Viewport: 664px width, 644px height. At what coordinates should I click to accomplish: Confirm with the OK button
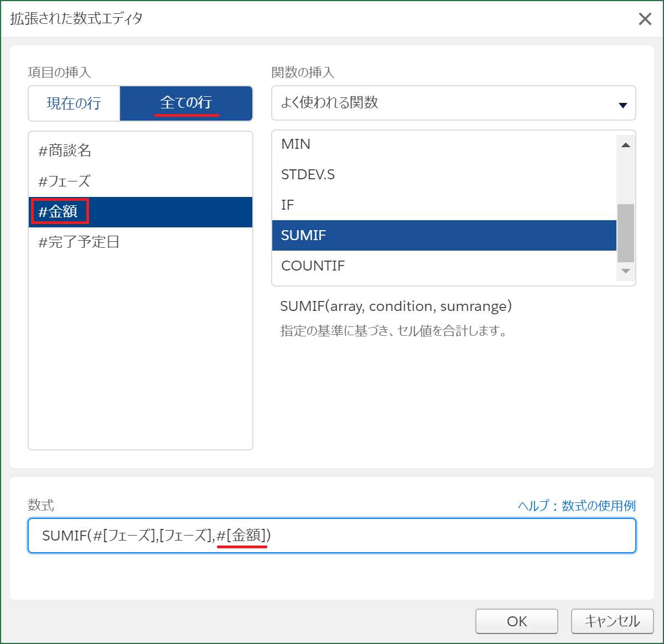[517, 621]
